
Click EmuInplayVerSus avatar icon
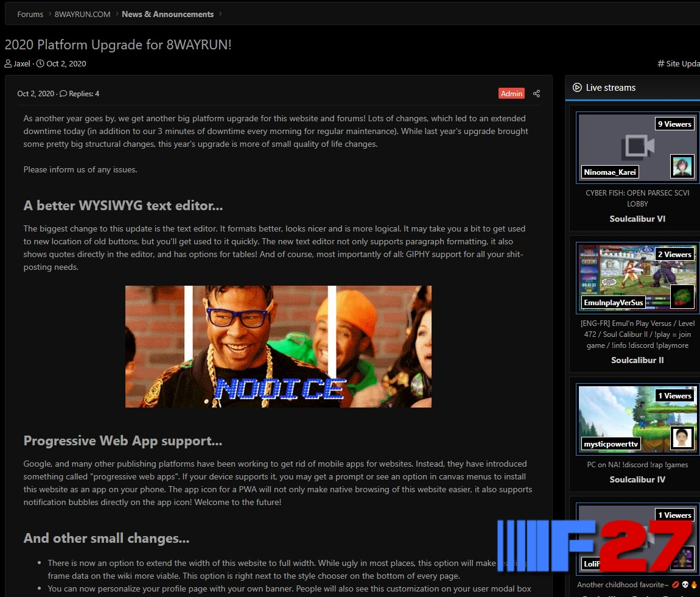tap(682, 297)
